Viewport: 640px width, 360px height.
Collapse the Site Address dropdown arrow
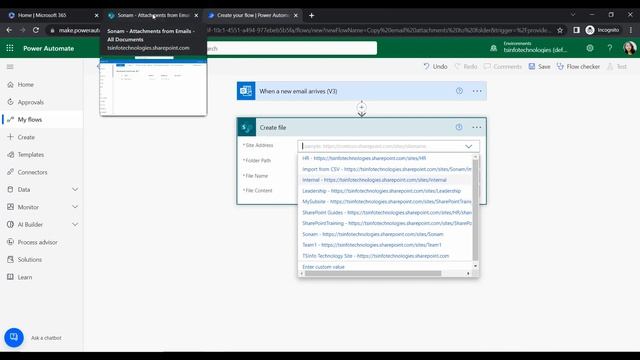click(469, 146)
